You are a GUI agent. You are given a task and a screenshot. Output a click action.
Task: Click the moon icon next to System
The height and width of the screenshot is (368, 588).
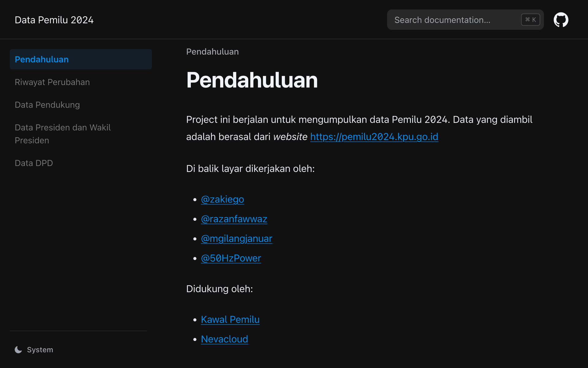(x=19, y=350)
